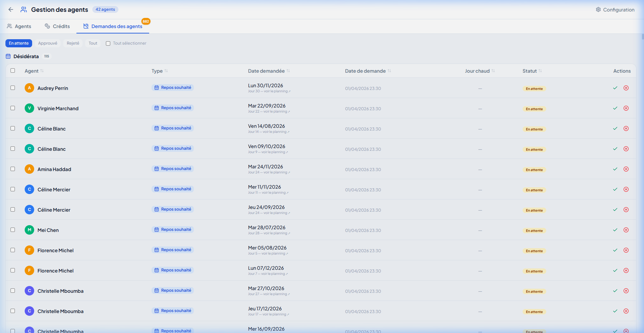Open the Agents tab
The image size is (644, 333).
click(19, 26)
